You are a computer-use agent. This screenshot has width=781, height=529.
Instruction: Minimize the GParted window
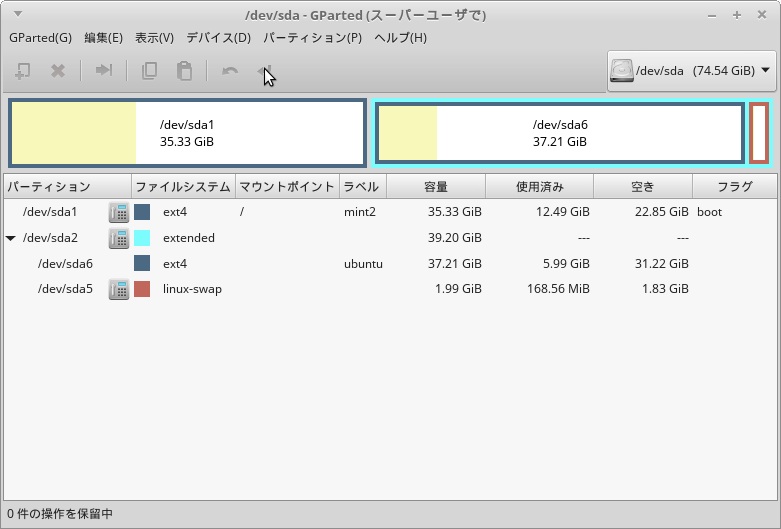pyautogui.click(x=712, y=16)
